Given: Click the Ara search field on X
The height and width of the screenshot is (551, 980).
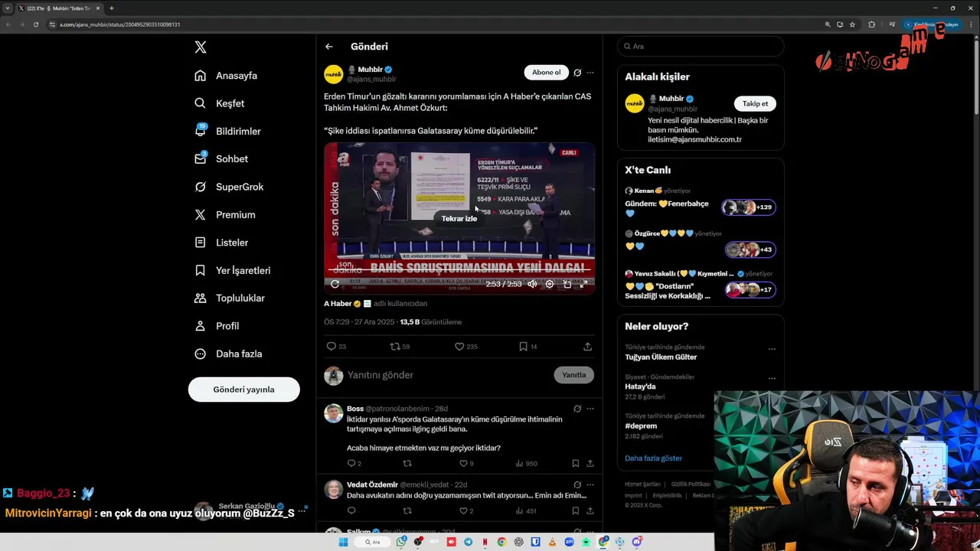Looking at the screenshot, I should click(x=700, y=47).
